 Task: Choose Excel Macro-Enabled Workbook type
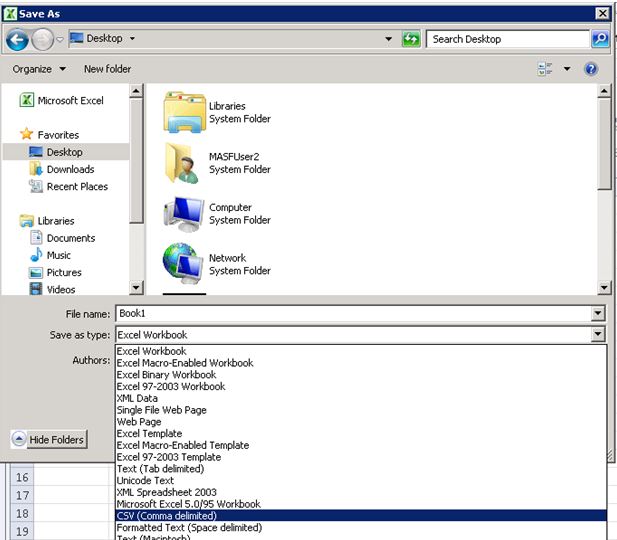coord(361,363)
